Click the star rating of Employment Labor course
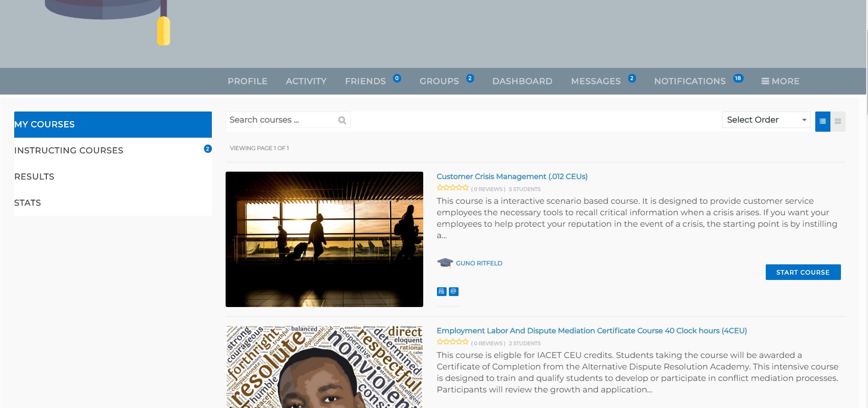 453,342
